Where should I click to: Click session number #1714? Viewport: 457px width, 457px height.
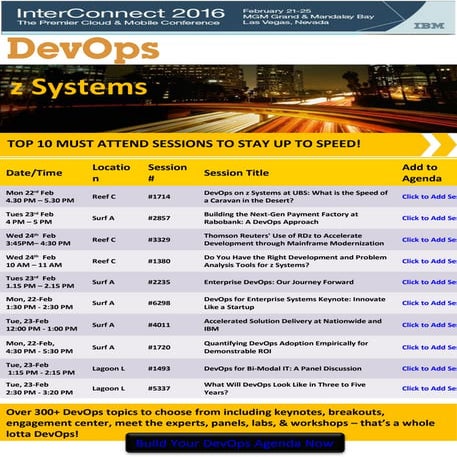click(159, 197)
